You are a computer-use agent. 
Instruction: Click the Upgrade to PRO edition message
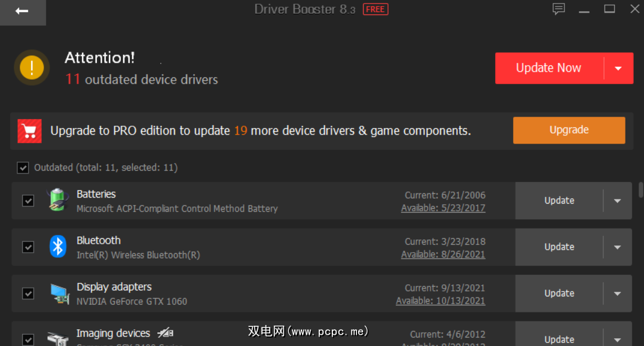click(260, 130)
